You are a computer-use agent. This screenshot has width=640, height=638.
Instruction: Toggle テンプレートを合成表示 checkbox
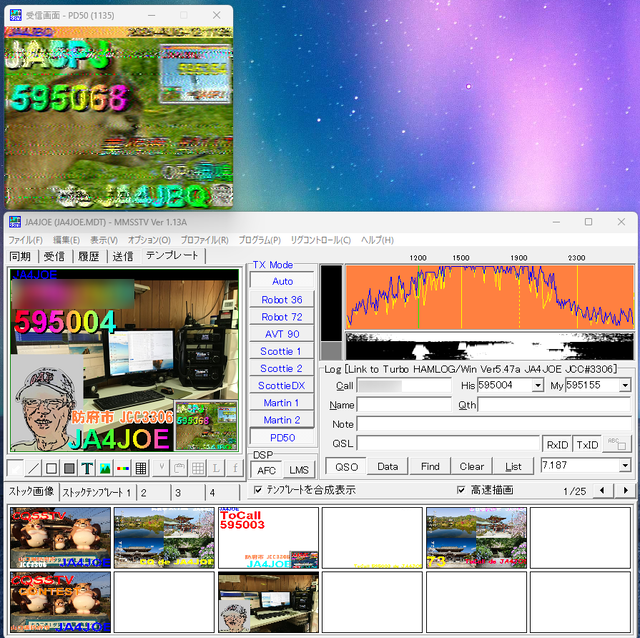tap(258, 490)
